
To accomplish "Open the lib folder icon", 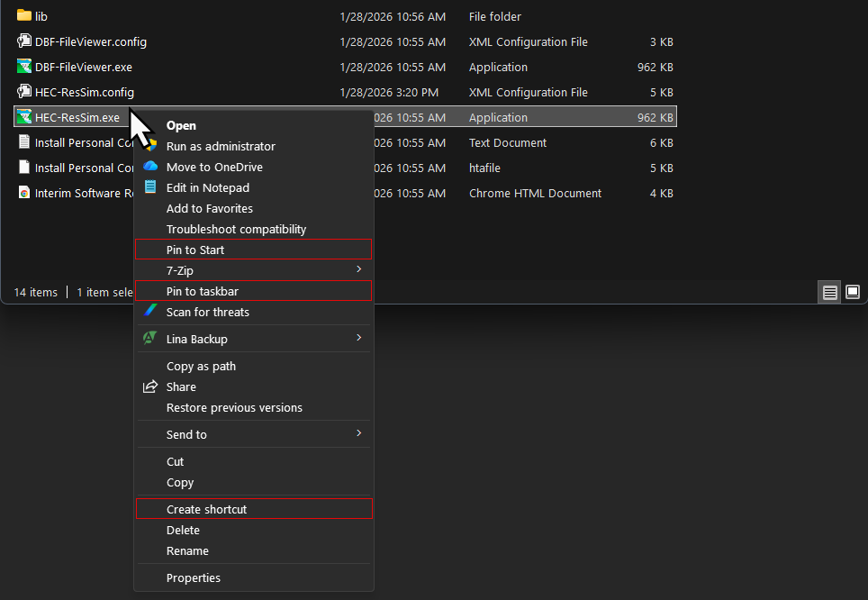I will coord(25,15).
